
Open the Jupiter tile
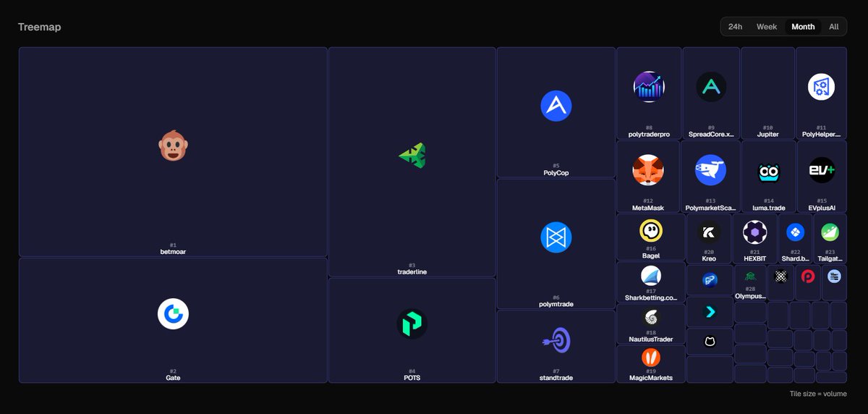[x=767, y=93]
